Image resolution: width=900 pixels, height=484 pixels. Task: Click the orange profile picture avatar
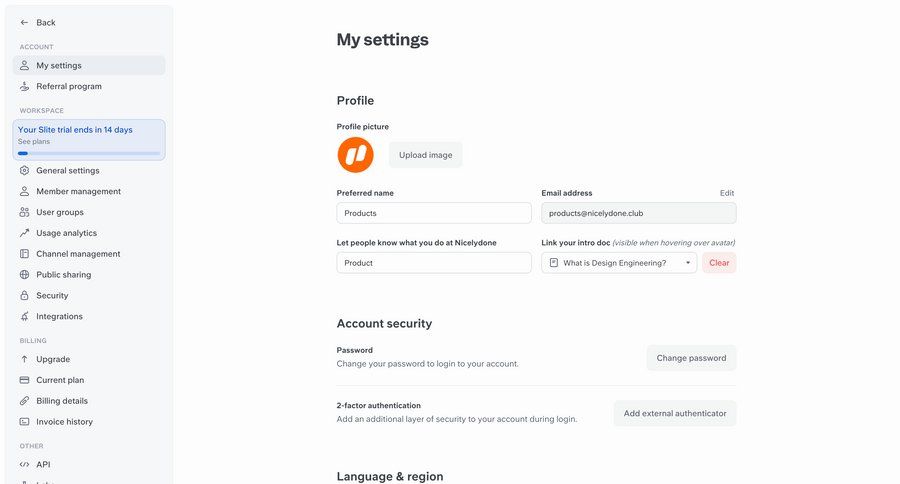(x=355, y=155)
